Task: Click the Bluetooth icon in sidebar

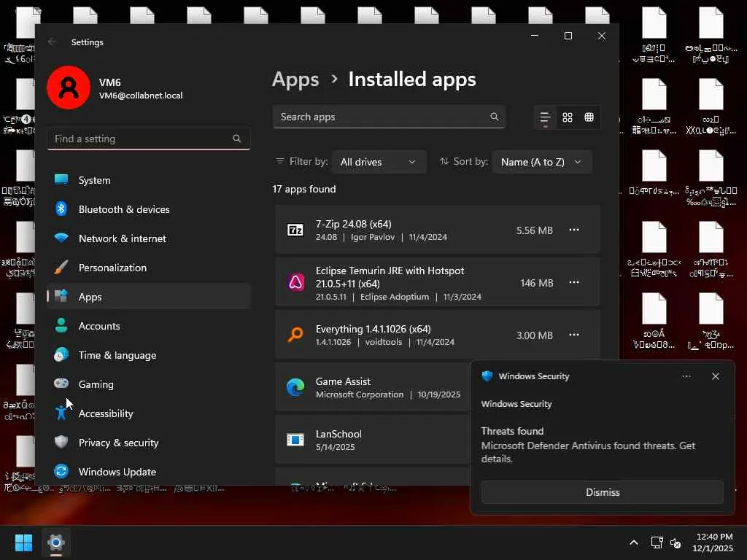Action: click(x=61, y=209)
